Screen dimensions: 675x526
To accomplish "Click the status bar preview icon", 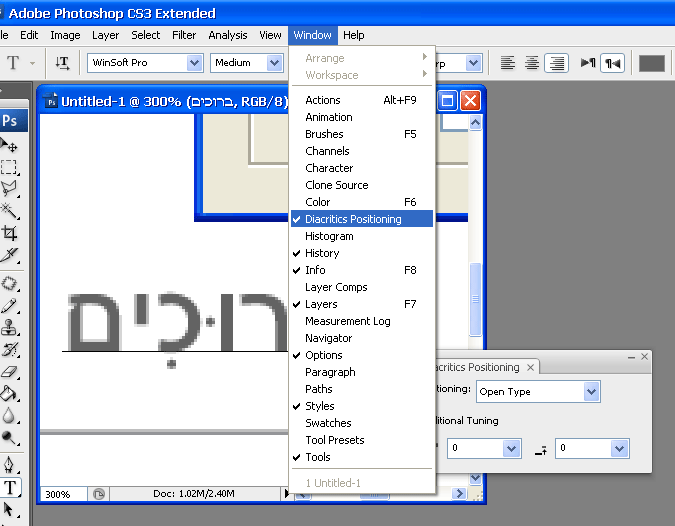I will tap(99, 494).
